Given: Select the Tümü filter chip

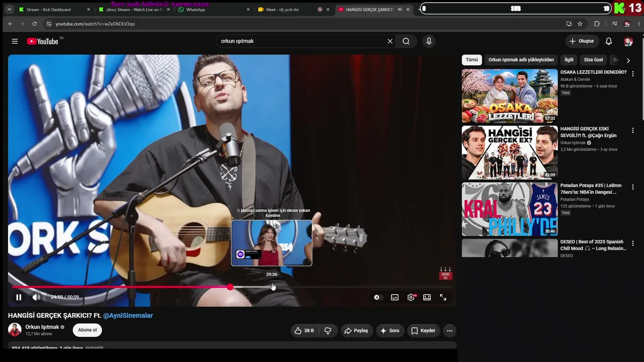Looking at the screenshot, I should pyautogui.click(x=472, y=60).
